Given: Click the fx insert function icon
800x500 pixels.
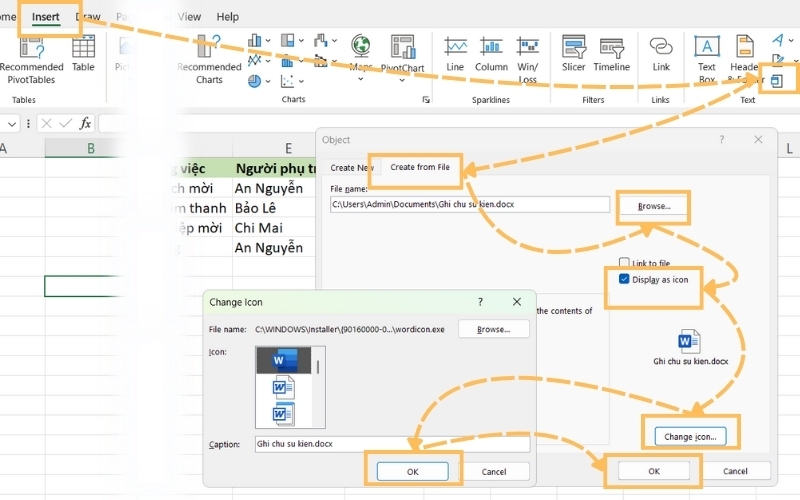Looking at the screenshot, I should tap(85, 123).
